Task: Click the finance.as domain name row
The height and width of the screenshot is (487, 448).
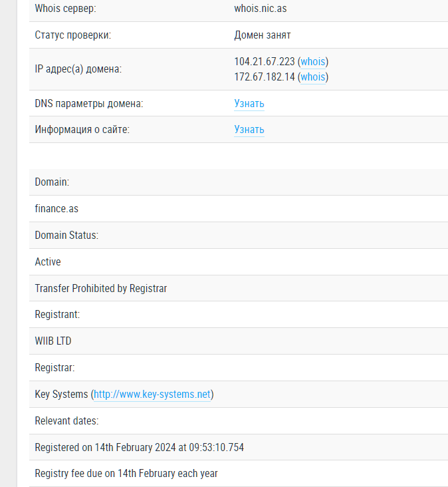Action: tap(56, 209)
